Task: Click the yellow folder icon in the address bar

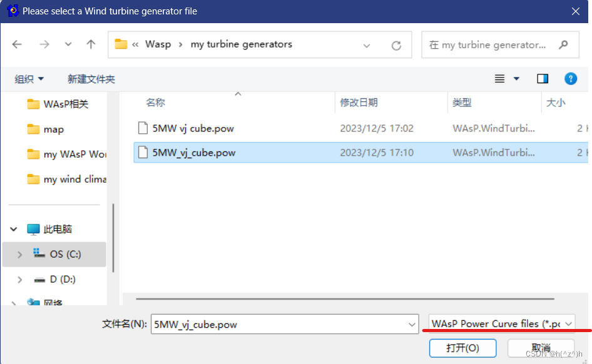Action: point(120,44)
